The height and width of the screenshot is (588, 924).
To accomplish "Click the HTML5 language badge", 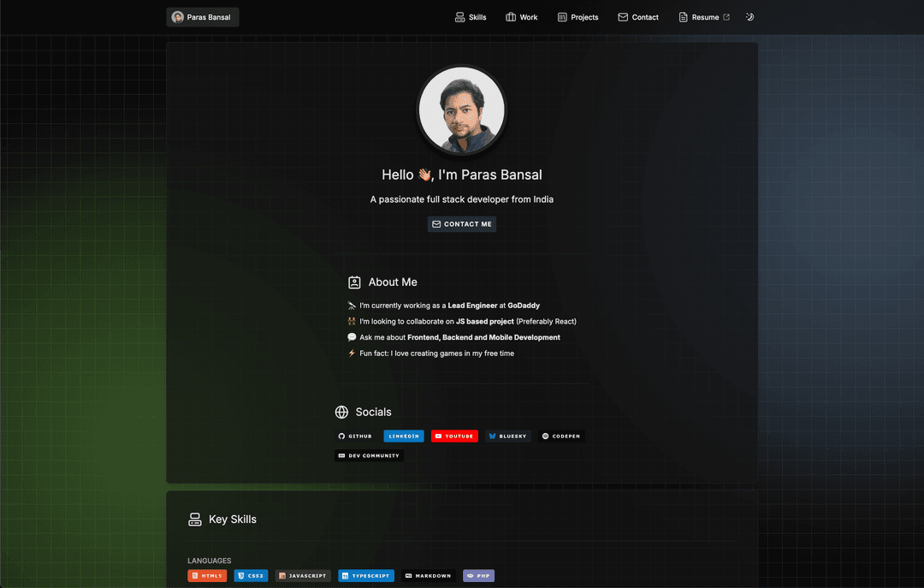I will tap(207, 576).
